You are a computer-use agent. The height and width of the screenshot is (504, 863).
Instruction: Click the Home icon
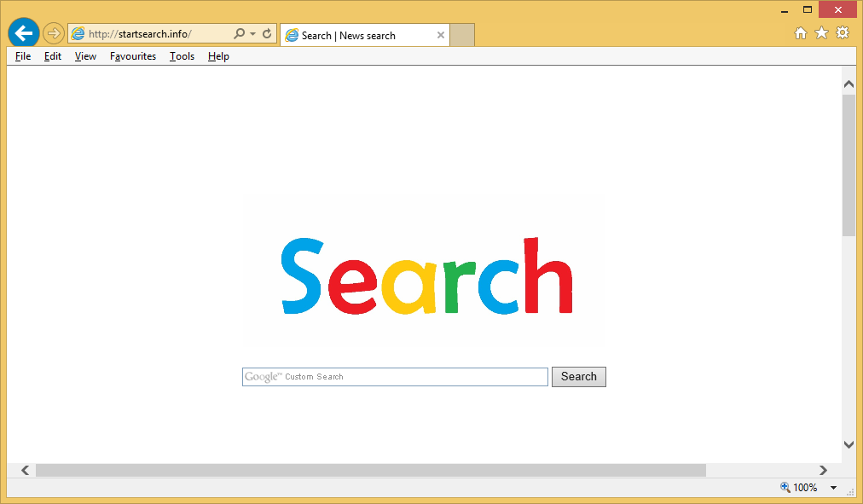(800, 33)
